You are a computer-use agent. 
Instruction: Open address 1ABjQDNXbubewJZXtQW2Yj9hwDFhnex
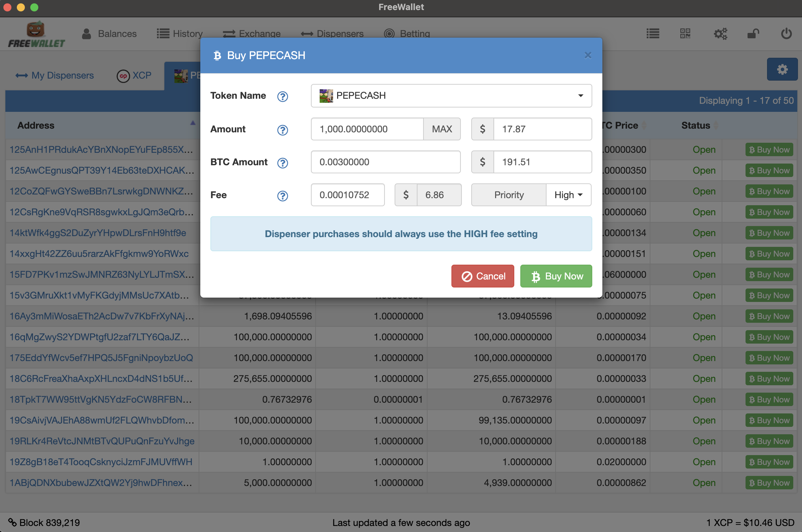tap(101, 483)
